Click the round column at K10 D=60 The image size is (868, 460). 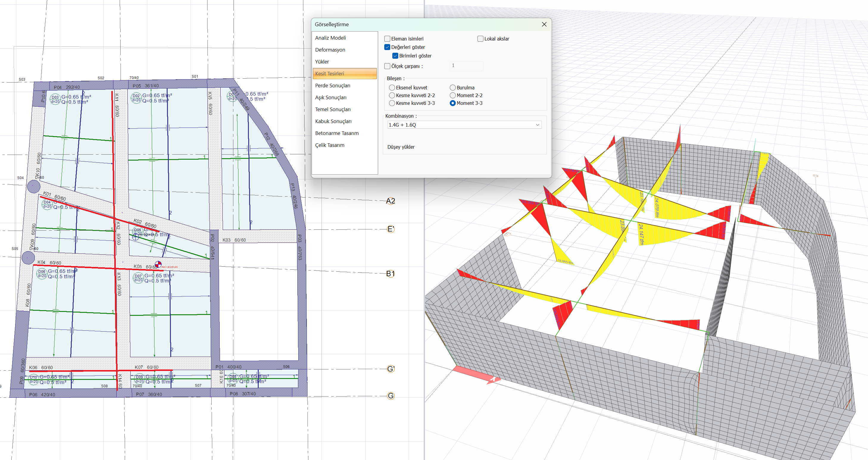click(x=34, y=187)
